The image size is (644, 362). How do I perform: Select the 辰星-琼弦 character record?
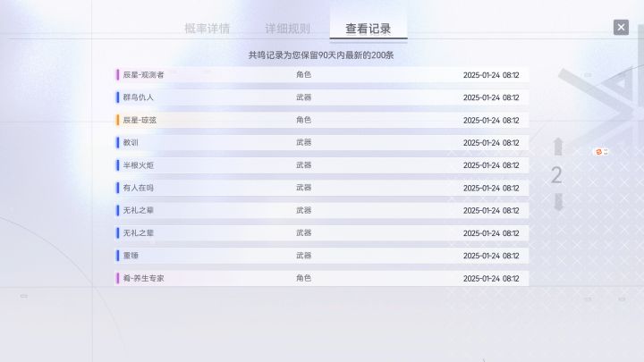(x=322, y=120)
